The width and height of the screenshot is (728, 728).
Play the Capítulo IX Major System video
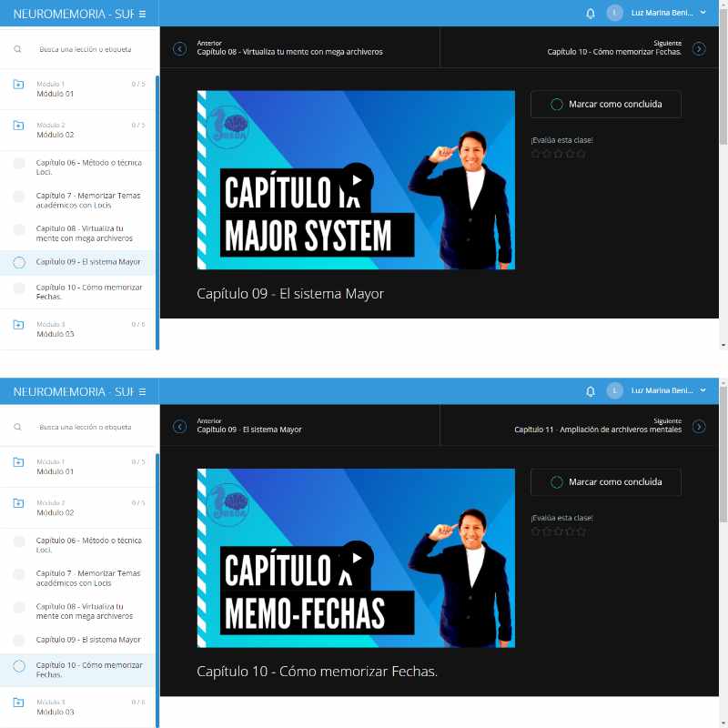[x=357, y=179]
